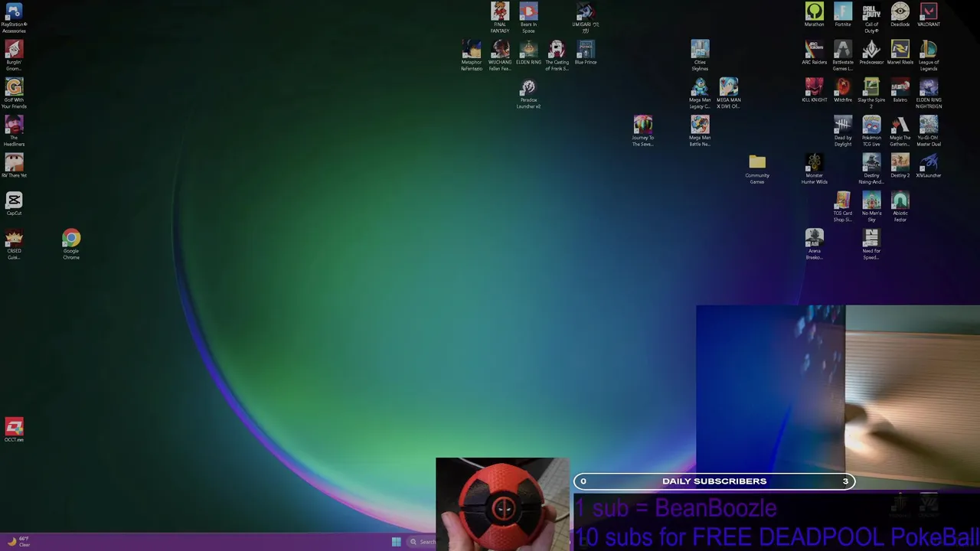
Task: Open the ELDEN RING shortcut next to Blue Prince
Action: (528, 53)
